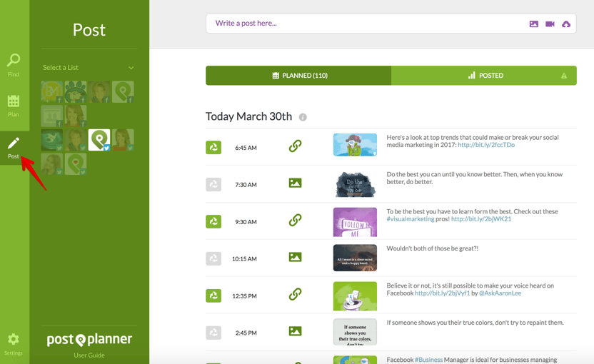Image resolution: width=594 pixels, height=364 pixels.
Task: Open the @AskAaronLee mention link
Action: [500, 293]
